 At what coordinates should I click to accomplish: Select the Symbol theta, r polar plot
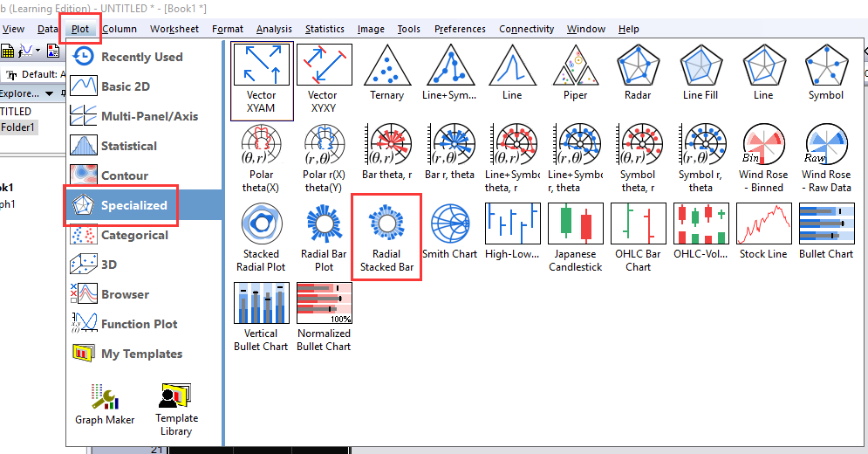[638, 160]
